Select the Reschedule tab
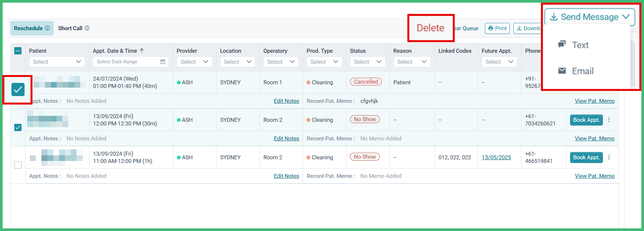 (31, 28)
